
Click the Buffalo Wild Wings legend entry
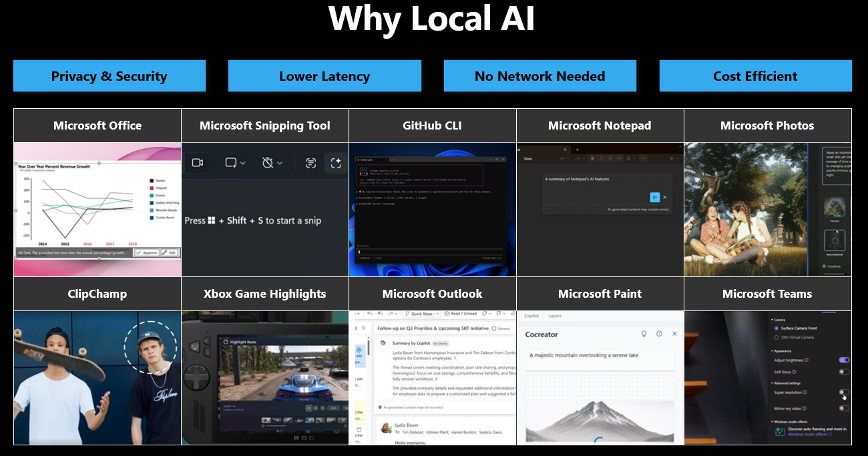(x=164, y=203)
